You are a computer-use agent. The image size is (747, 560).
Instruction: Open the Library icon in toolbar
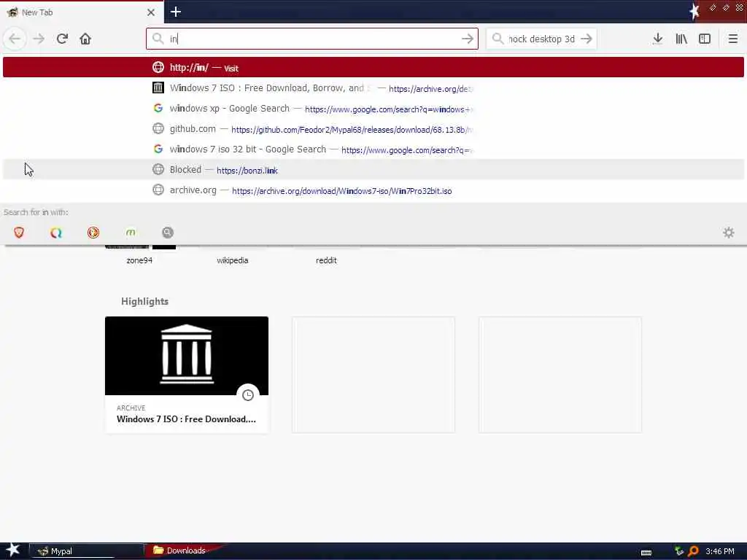coord(681,39)
